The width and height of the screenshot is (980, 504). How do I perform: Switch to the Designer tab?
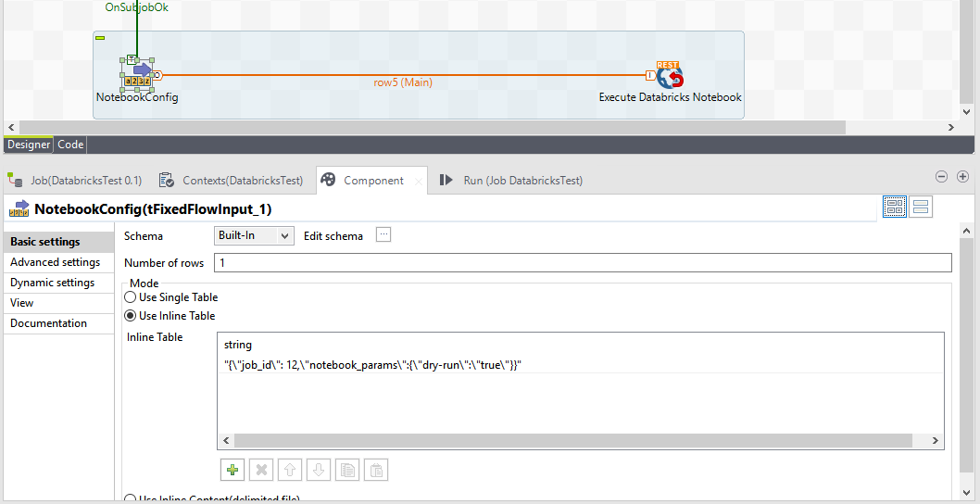click(x=28, y=145)
